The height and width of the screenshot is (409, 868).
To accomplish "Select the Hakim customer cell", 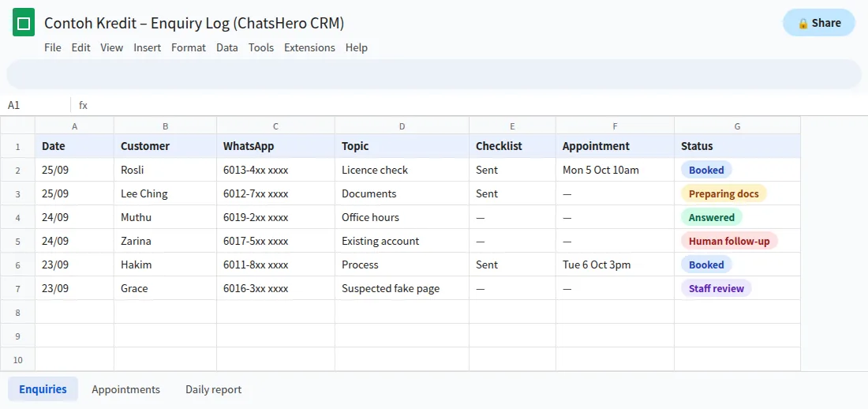I will click(166, 265).
